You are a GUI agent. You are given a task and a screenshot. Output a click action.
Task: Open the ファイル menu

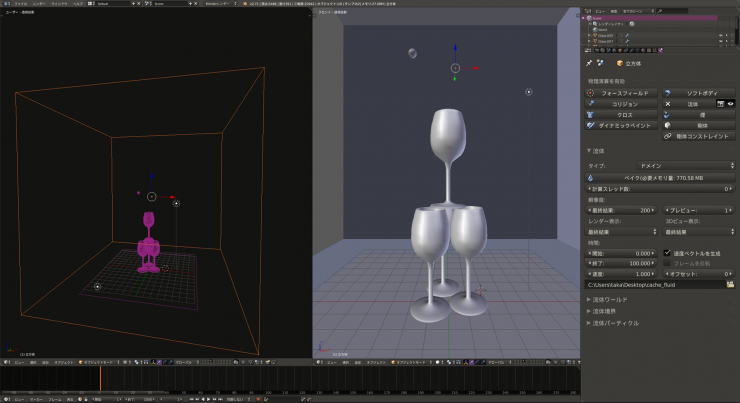coord(21,3)
